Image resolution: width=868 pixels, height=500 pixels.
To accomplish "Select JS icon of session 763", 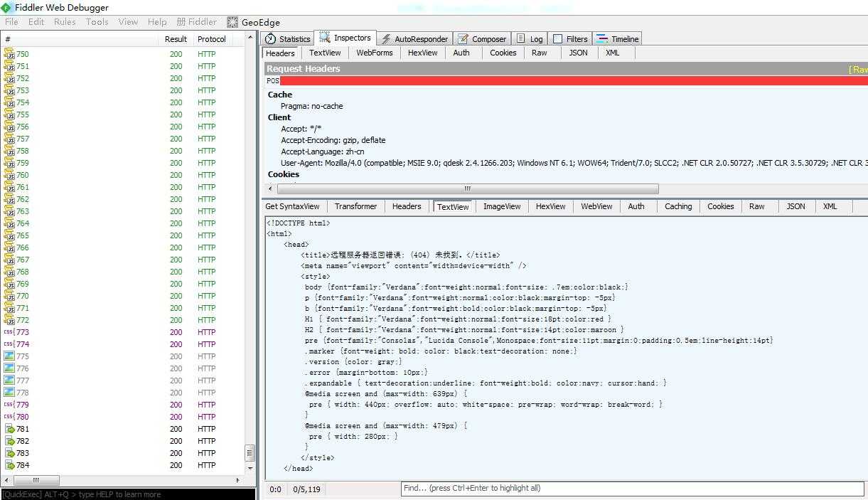I will click(x=9, y=211).
